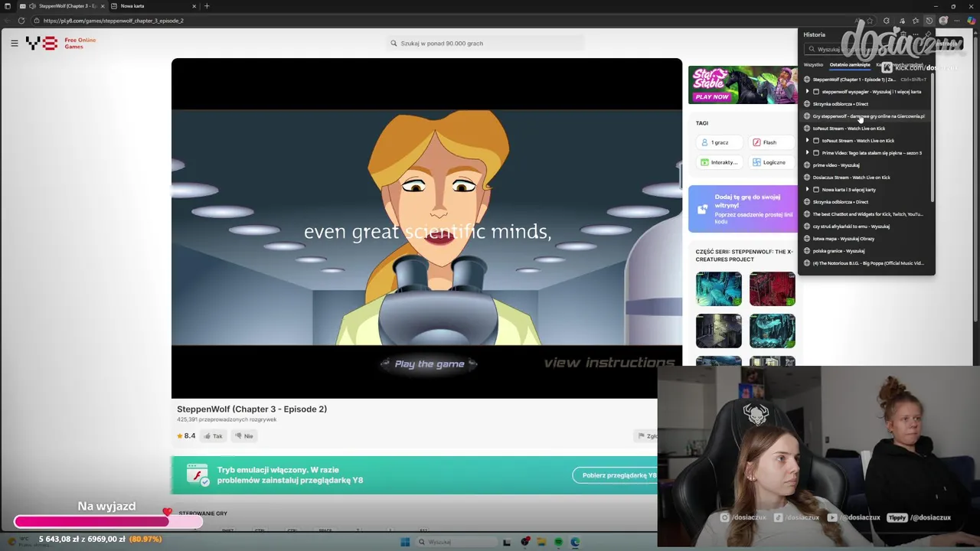Click the Play the game button
Image resolution: width=980 pixels, height=551 pixels.
click(x=429, y=364)
